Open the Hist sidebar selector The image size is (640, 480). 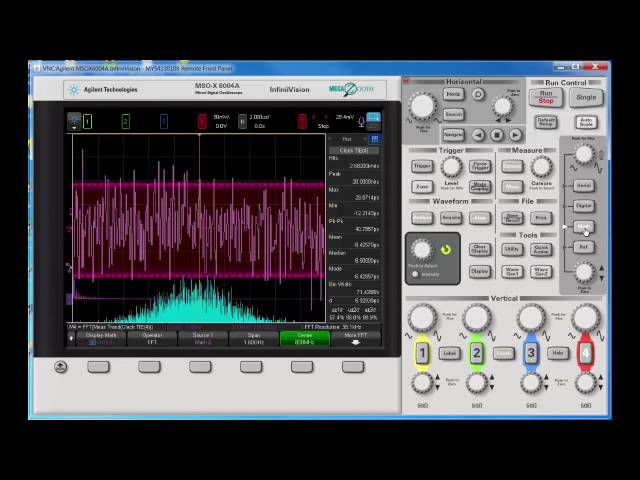pos(347,139)
